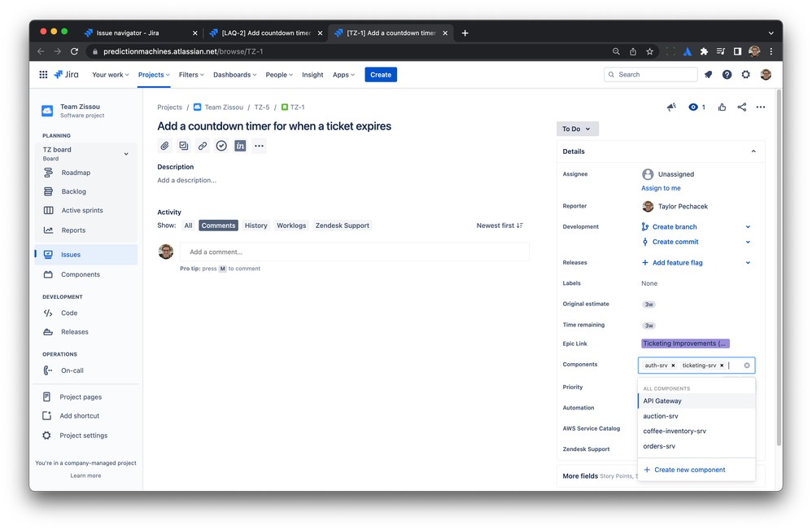Viewport: 812px width, 530px height.
Task: Click the checkmark circle toolbar icon
Action: tap(221, 146)
